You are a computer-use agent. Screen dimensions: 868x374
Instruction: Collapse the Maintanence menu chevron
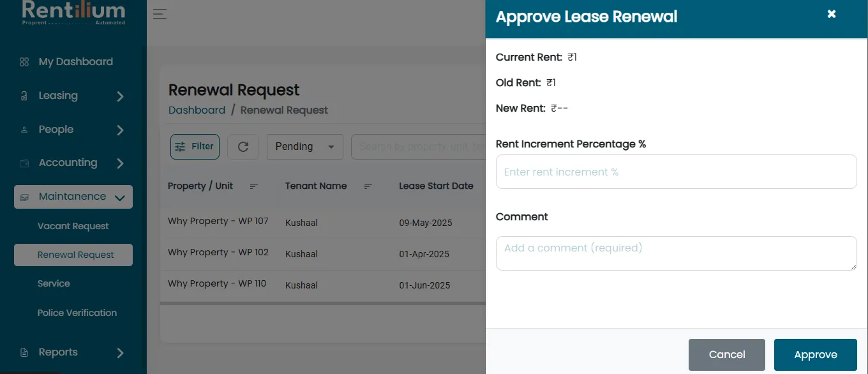(119, 198)
